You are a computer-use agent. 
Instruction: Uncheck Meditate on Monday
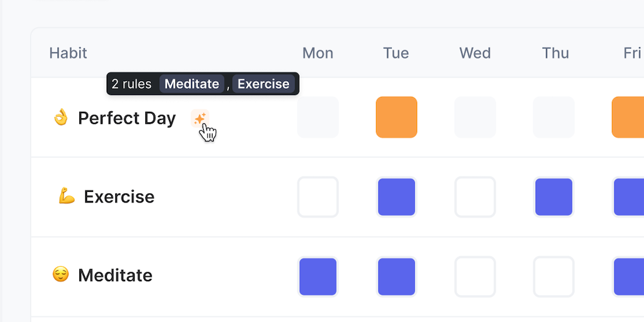point(318,276)
